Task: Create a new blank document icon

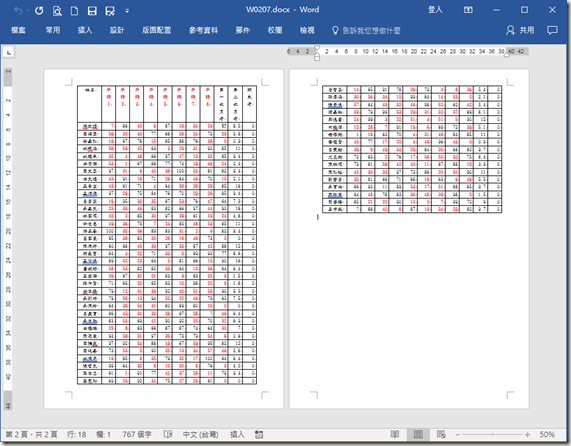Action: pos(74,11)
